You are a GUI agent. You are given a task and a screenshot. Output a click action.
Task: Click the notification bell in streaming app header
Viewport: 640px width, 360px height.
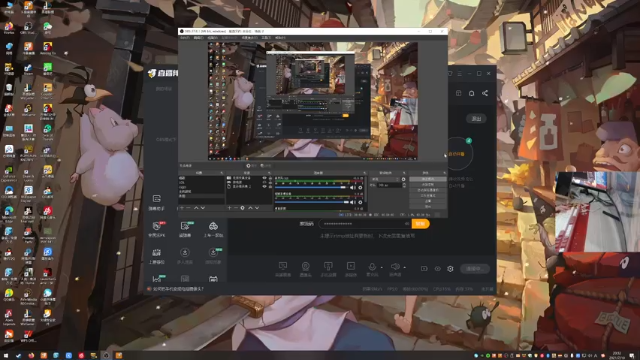[471, 93]
